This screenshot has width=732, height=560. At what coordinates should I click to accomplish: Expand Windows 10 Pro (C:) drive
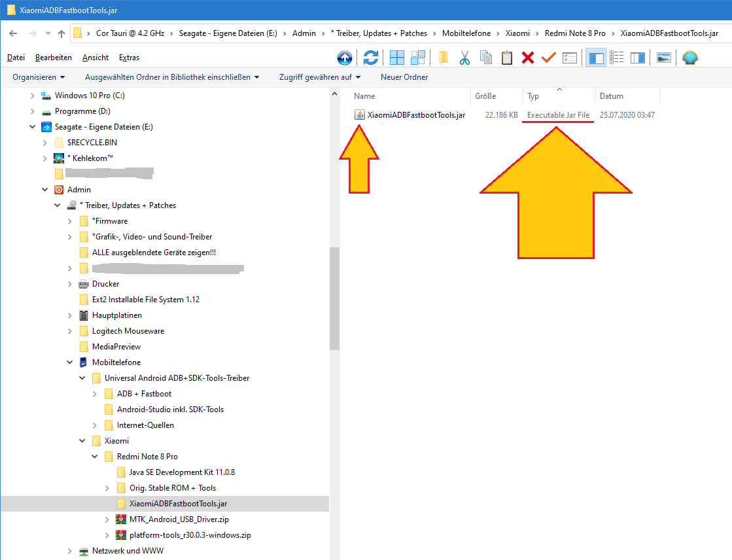pyautogui.click(x=32, y=96)
